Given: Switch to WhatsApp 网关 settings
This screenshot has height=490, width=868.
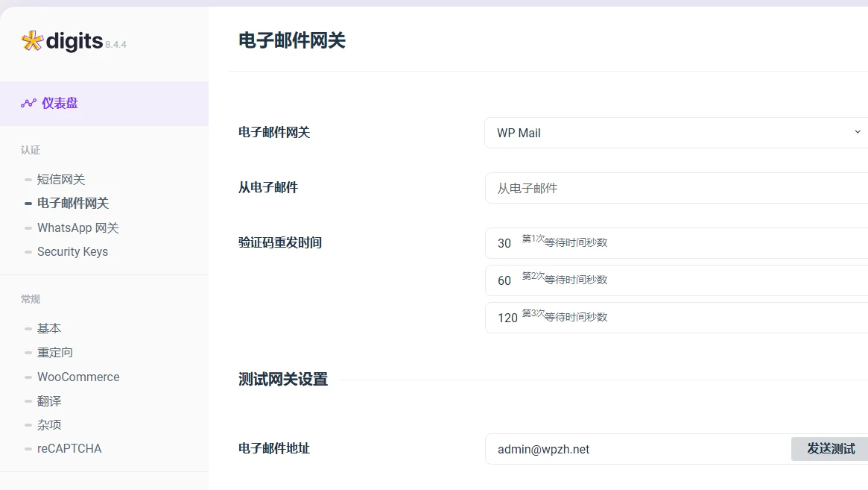Looking at the screenshot, I should point(78,227).
